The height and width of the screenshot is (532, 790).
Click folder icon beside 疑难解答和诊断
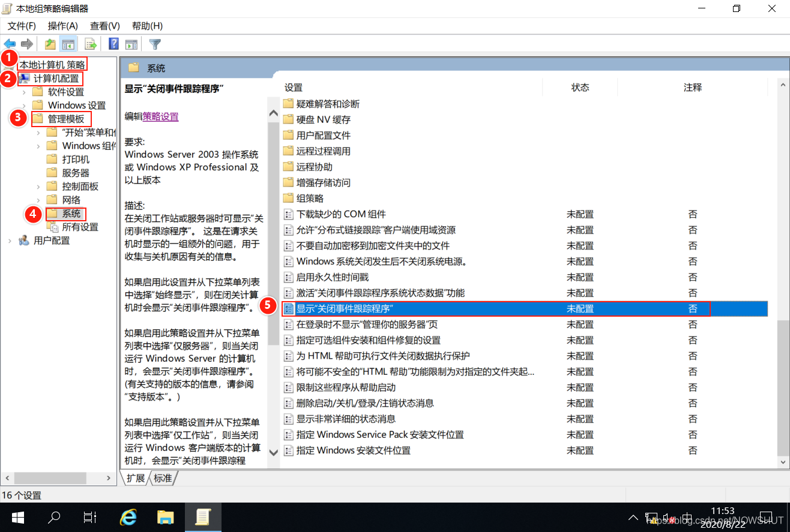click(x=288, y=104)
